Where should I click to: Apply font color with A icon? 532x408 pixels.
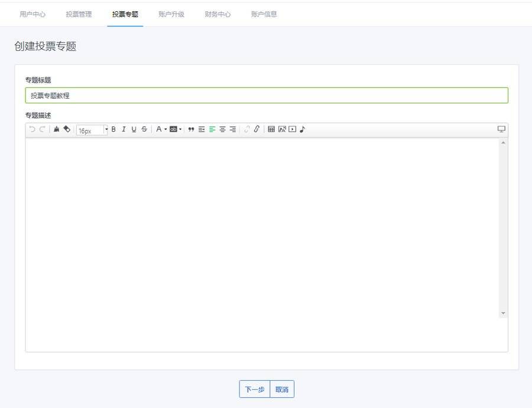tap(158, 129)
